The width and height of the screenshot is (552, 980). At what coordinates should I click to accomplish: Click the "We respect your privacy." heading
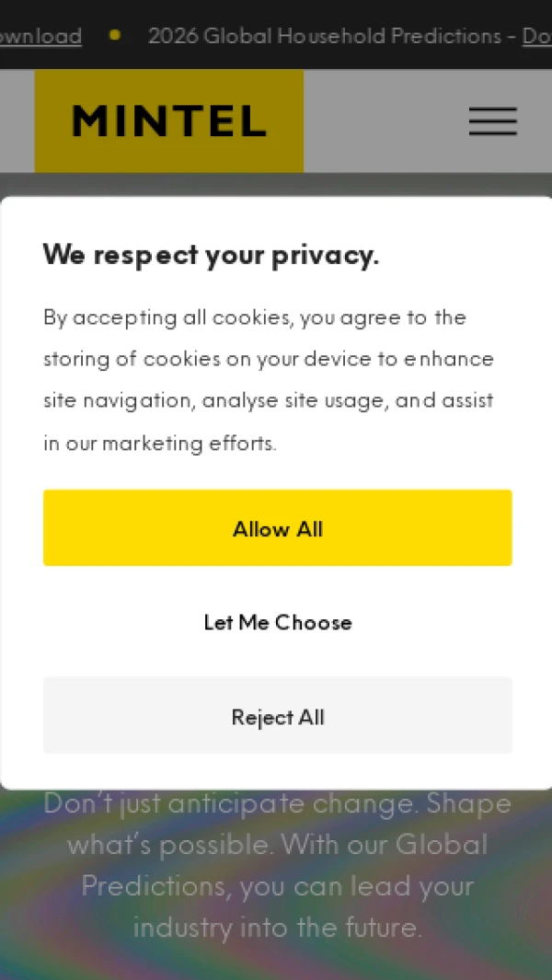211,255
